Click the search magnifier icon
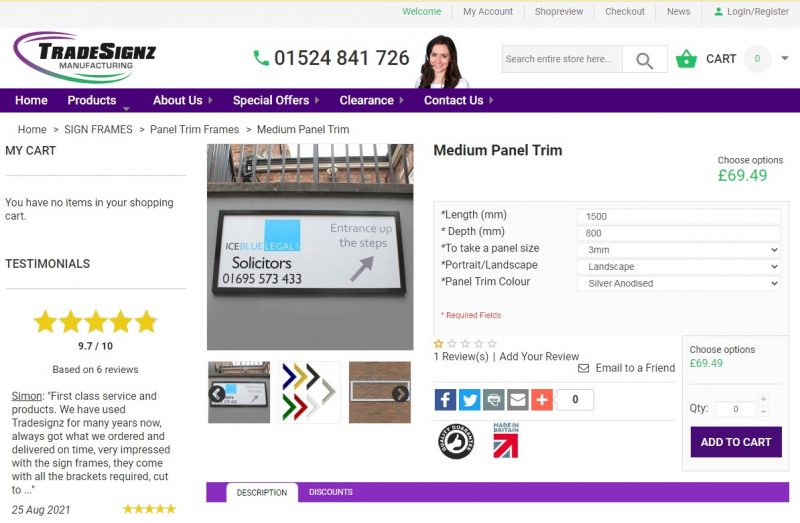 644,60
